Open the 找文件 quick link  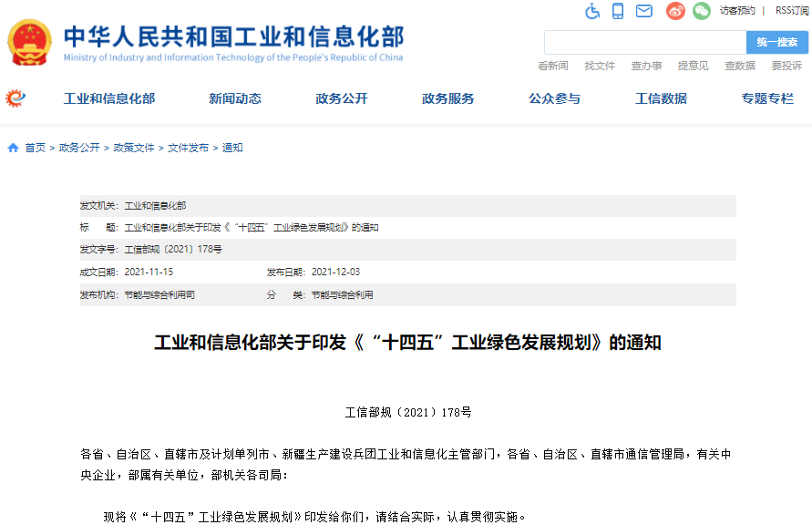(599, 65)
